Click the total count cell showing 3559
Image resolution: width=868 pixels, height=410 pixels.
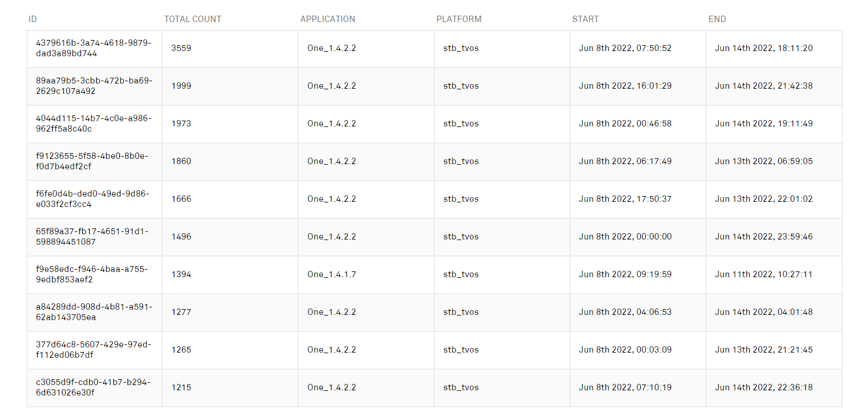[x=181, y=48]
